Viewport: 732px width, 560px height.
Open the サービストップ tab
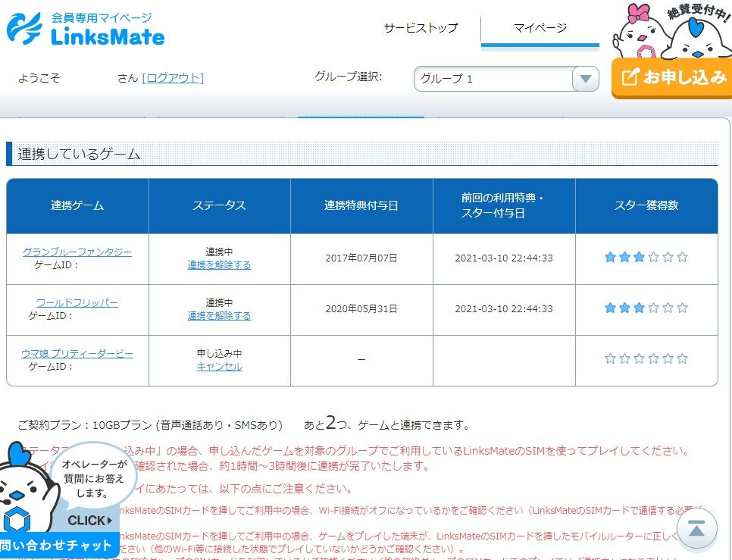[x=421, y=28]
